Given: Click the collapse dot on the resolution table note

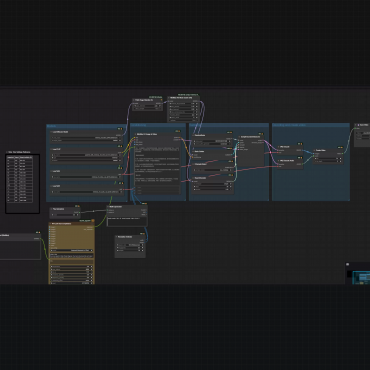Looking at the screenshot, I should click(8, 152).
